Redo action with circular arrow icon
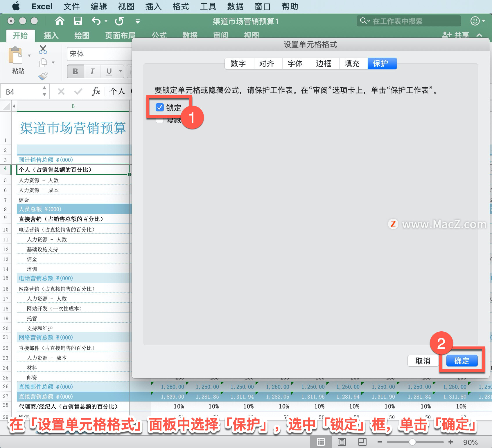Screen dimensions: 492x448 click(119, 21)
